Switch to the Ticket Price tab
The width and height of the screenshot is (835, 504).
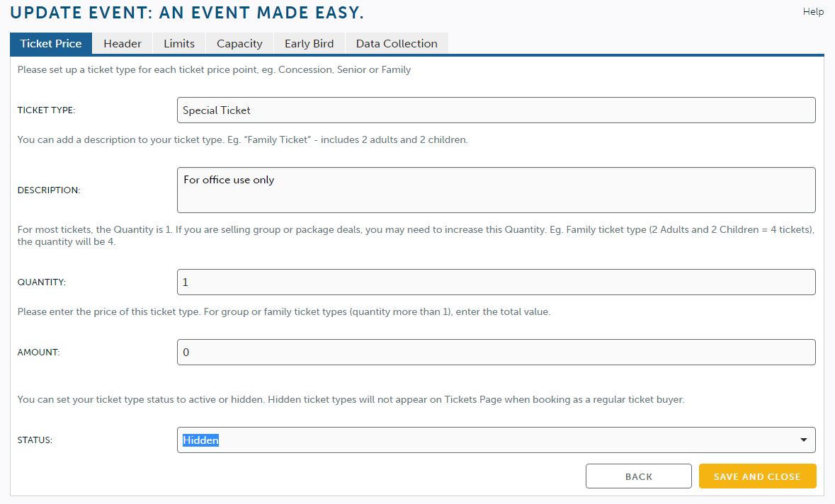click(51, 44)
